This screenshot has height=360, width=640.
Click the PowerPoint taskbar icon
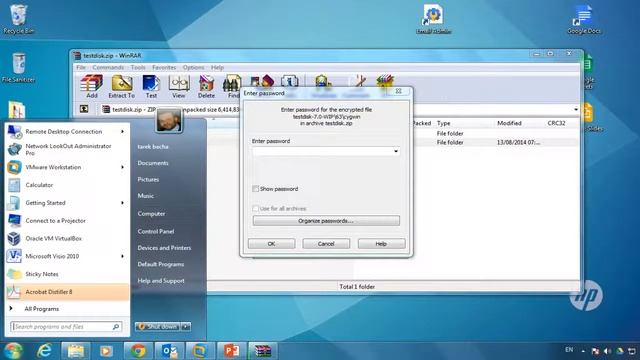pyautogui.click(x=231, y=351)
